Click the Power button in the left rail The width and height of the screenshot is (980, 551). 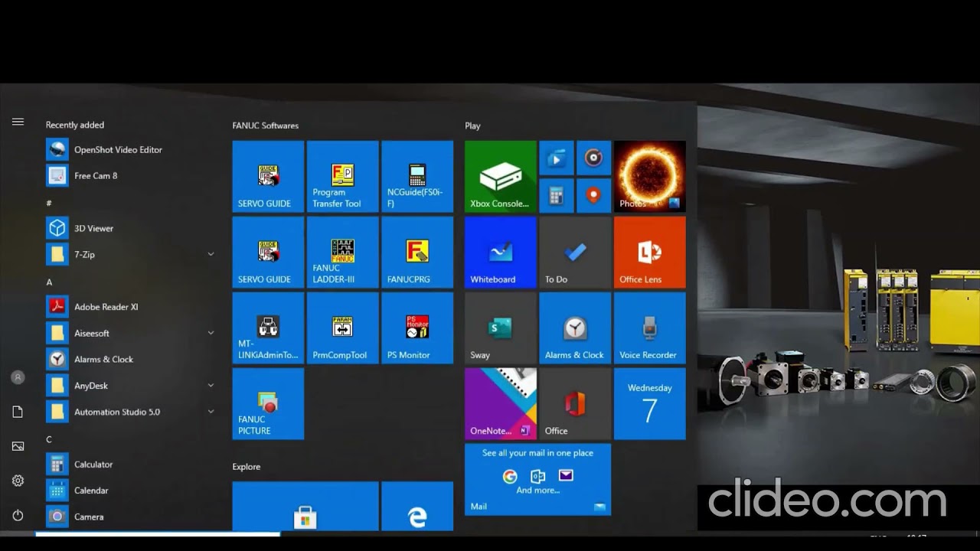click(18, 515)
